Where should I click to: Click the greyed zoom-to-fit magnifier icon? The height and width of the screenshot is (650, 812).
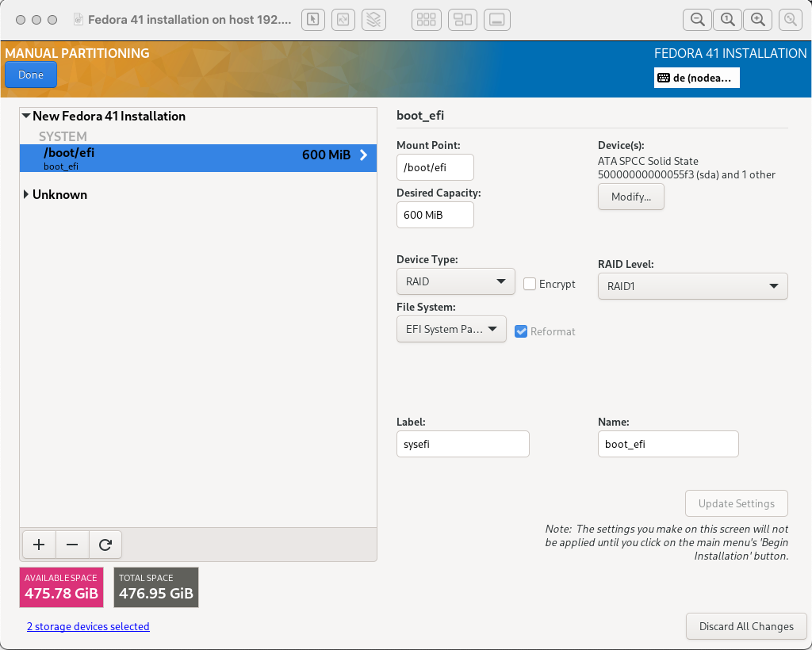[791, 20]
